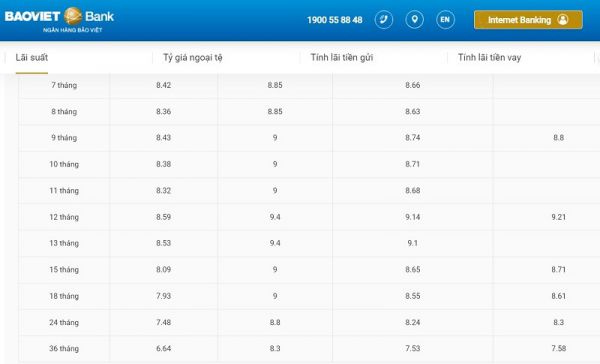The width and height of the screenshot is (600, 364).
Task: Click the 8.85 value in 7 tháng row
Action: tap(275, 85)
